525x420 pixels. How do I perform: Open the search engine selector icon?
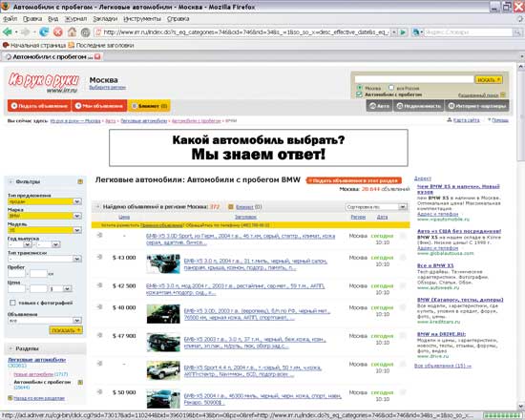[416, 32]
